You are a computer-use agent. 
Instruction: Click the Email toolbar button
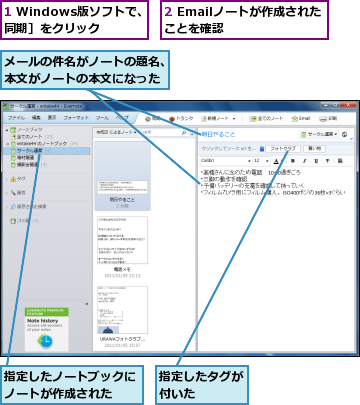coord(301,119)
